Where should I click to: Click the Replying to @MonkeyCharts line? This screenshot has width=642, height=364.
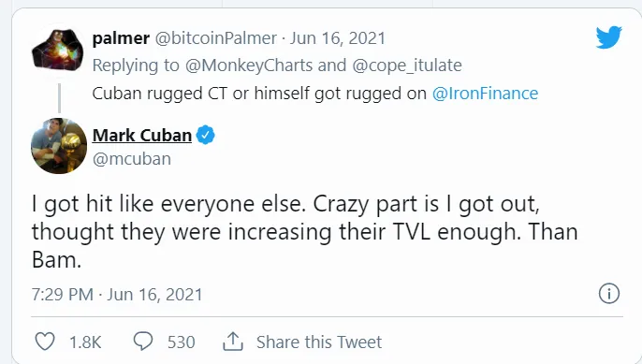[277, 66]
